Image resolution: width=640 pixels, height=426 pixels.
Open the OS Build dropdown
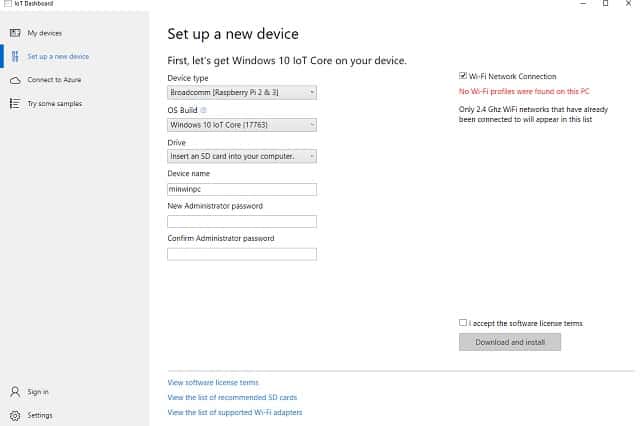tap(242, 125)
